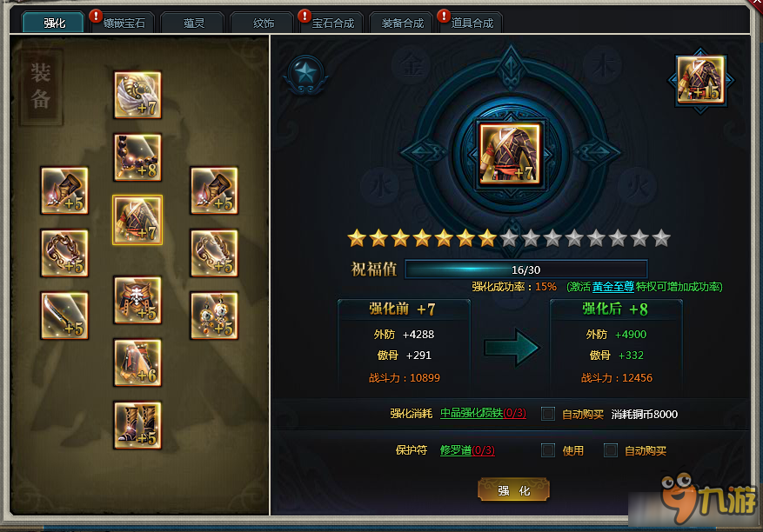The width and height of the screenshot is (763, 532).
Task: Check the 使用 protection charm box
Action: tap(548, 450)
